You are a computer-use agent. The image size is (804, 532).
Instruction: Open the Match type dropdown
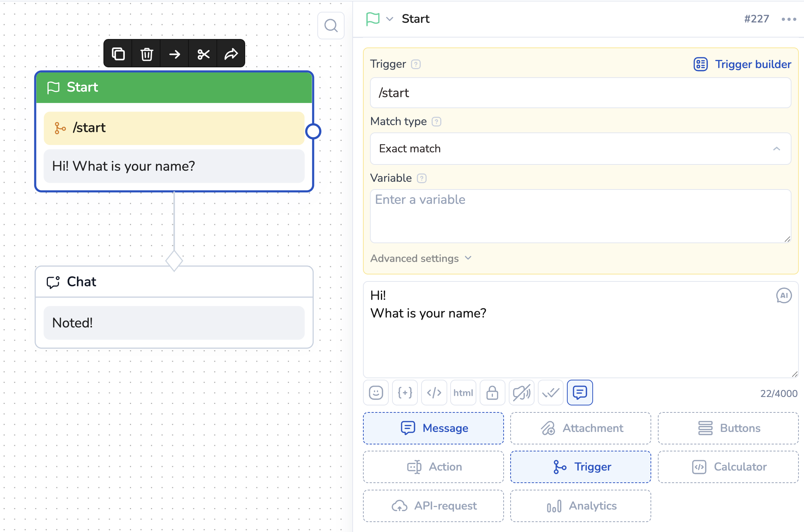click(x=580, y=149)
